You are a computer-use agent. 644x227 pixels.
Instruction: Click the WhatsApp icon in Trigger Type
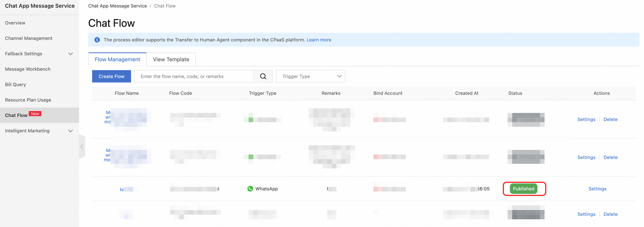(250, 189)
